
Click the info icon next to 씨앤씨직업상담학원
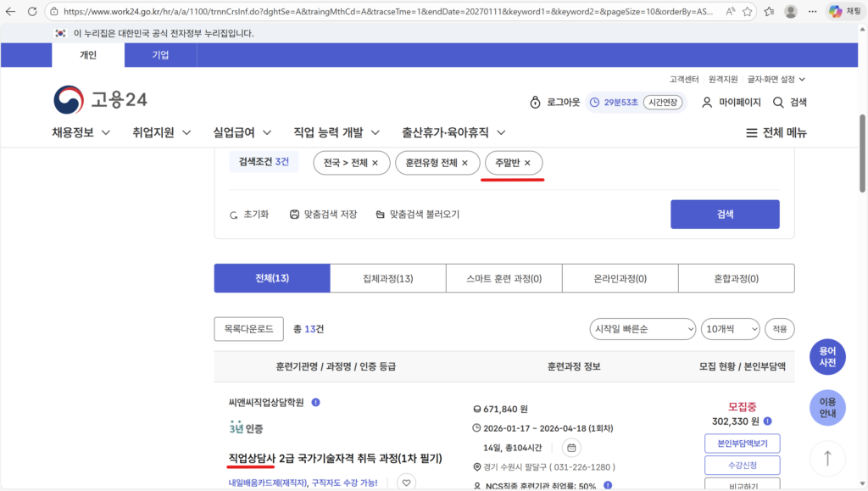pos(315,401)
